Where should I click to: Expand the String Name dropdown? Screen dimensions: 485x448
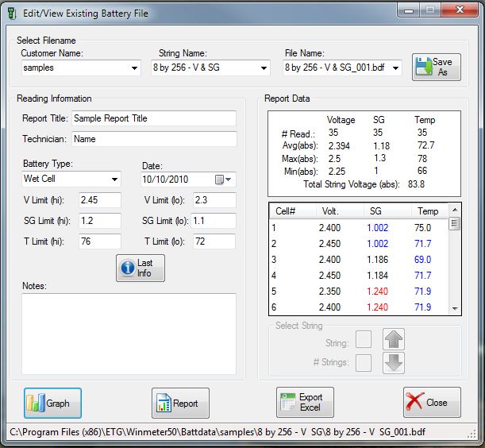264,69
